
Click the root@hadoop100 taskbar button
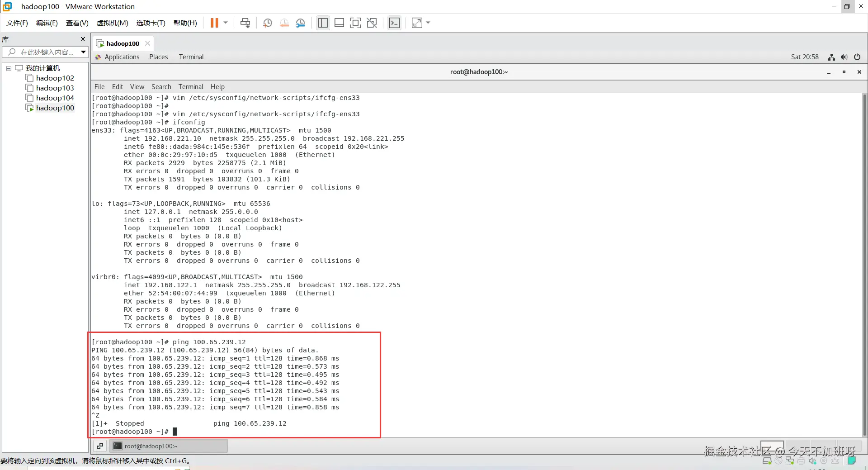[169, 446]
